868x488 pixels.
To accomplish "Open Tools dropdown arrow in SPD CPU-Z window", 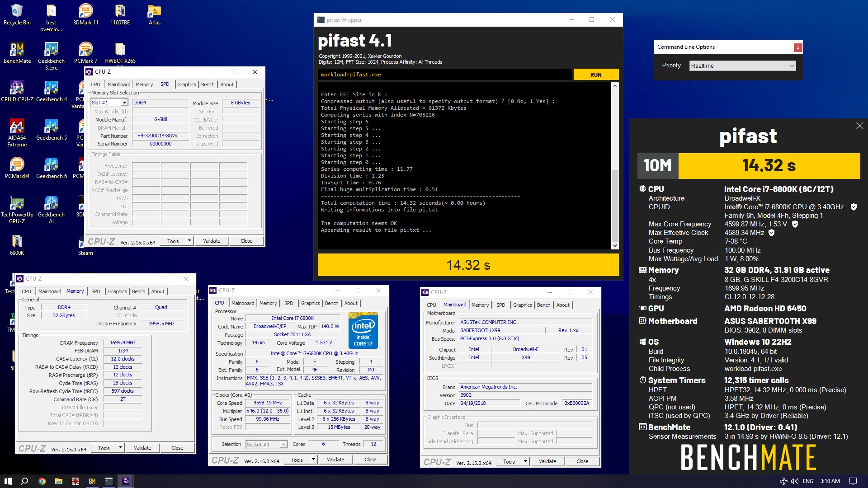I will pos(190,241).
